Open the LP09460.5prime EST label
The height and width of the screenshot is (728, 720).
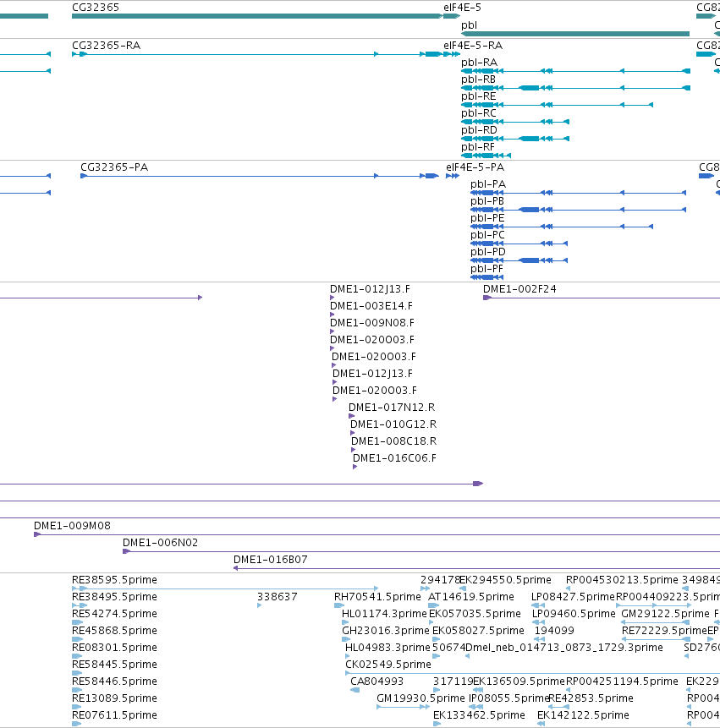click(x=574, y=614)
